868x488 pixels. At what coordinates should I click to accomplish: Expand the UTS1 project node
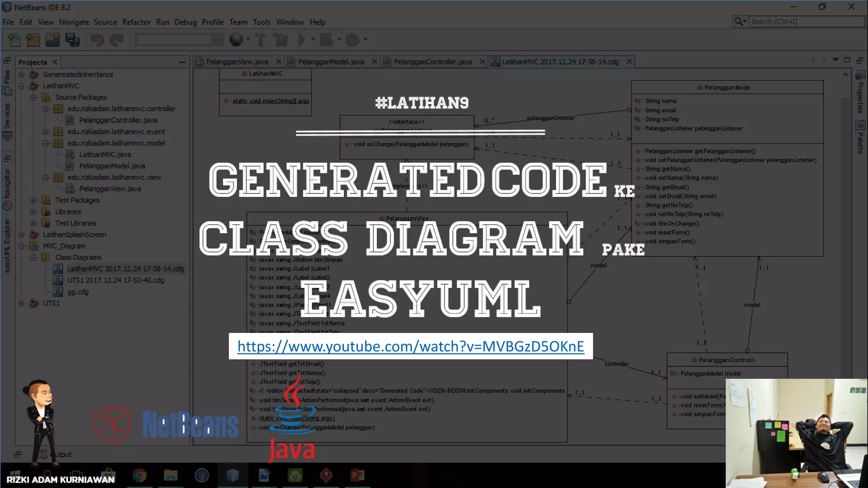21,303
